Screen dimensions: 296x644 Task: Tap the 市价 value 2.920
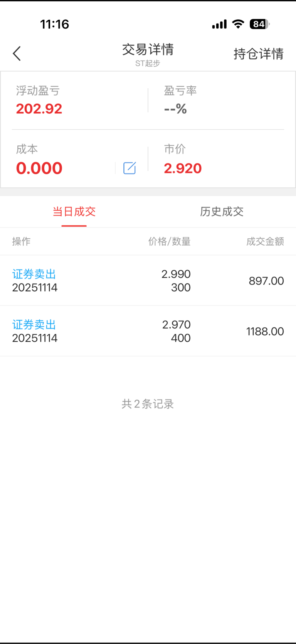pos(183,168)
